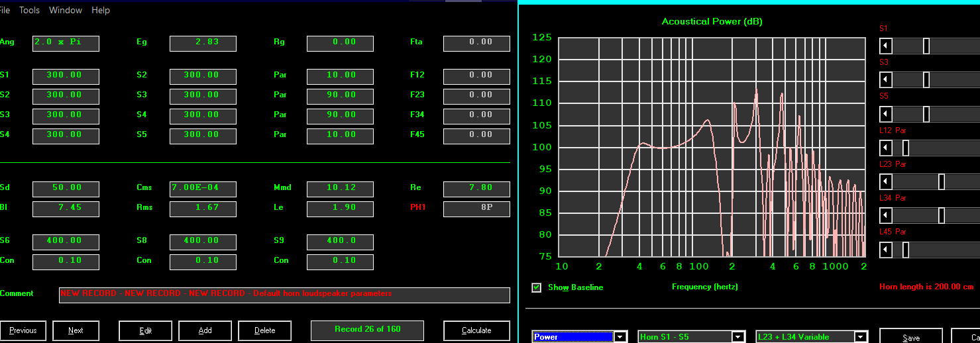Click the Fta input field

pyautogui.click(x=476, y=44)
